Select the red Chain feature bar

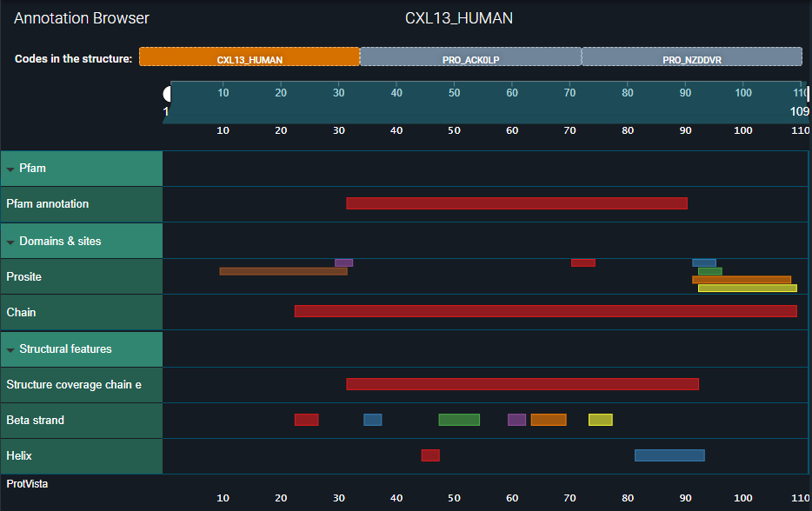click(545, 311)
